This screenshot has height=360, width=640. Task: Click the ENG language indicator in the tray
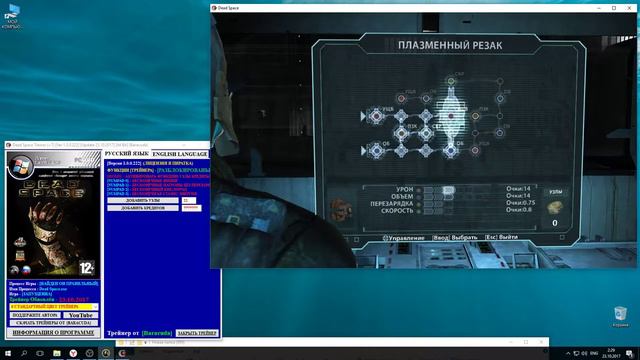coord(594,353)
